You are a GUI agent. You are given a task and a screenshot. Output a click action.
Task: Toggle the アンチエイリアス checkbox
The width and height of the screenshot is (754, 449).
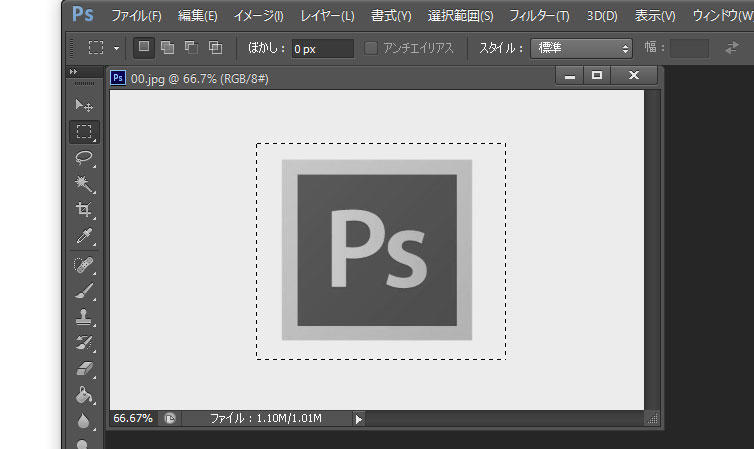tap(371, 48)
